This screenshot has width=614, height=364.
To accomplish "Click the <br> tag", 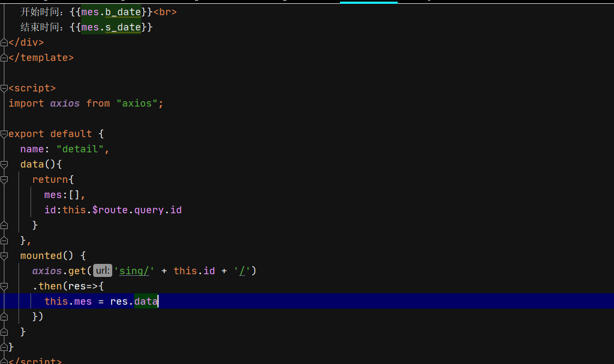I will pos(165,12).
